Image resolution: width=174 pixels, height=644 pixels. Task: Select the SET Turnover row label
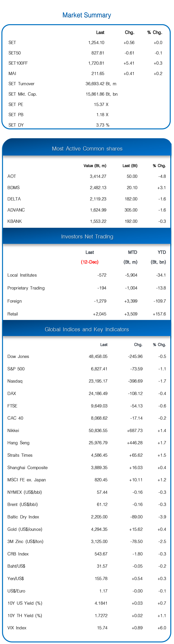(x=21, y=84)
